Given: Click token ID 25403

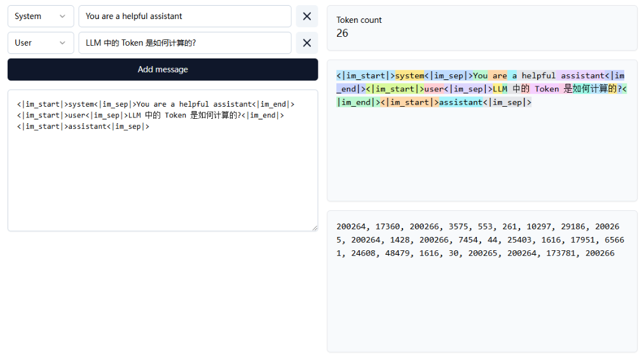Looking at the screenshot, I should tap(519, 240).
